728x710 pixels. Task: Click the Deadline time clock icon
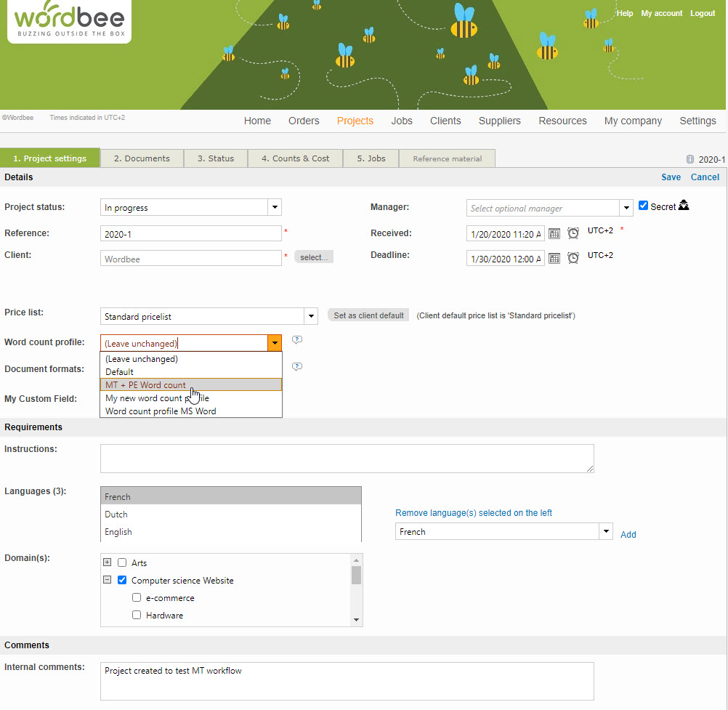coord(573,259)
